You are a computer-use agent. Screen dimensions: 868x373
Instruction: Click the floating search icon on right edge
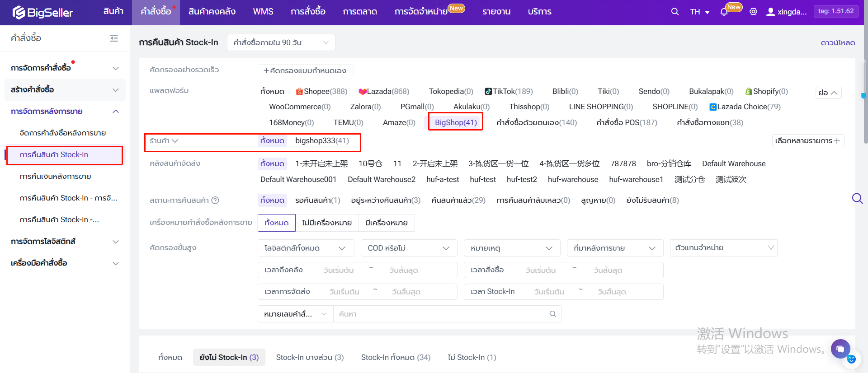(857, 199)
